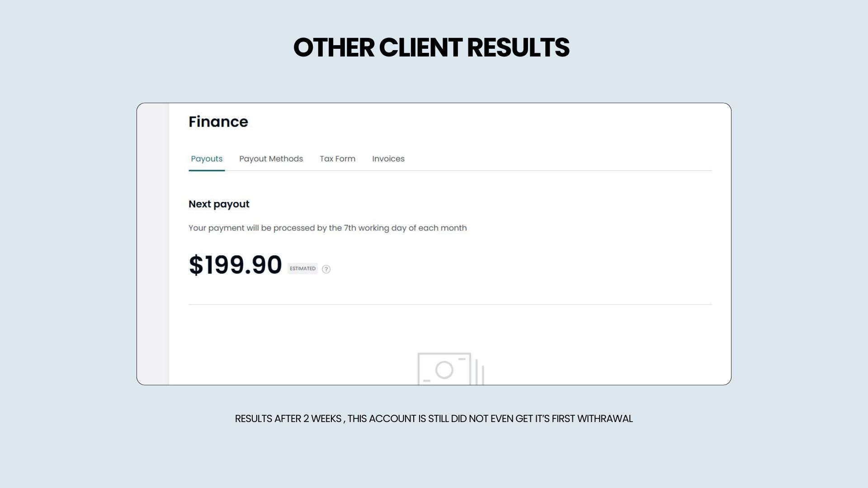The image size is (868, 488).
Task: Click the $199.90 payout amount
Action: coord(235,265)
